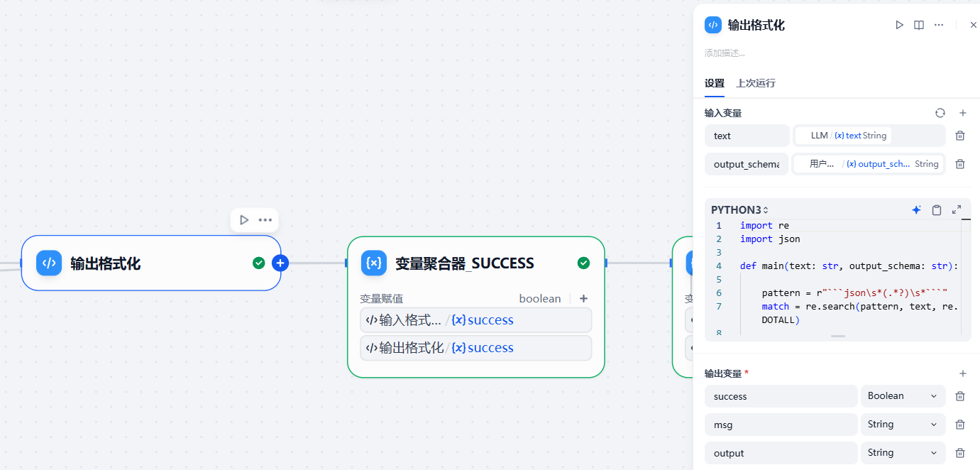The height and width of the screenshot is (470, 980).
Task: Expand the code editor to fullscreen
Action: 957,210
